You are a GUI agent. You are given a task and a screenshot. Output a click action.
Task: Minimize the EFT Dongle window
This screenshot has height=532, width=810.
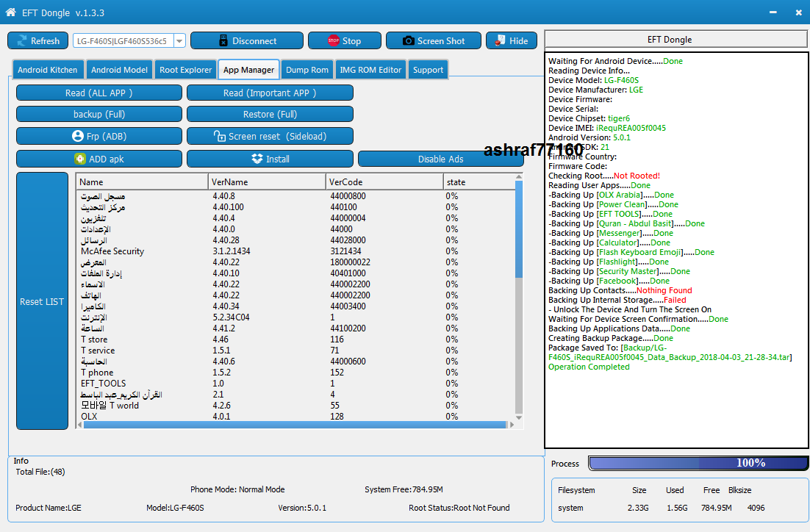[x=773, y=12]
